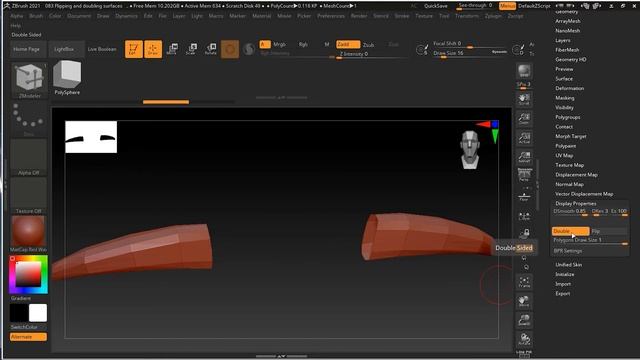Expand the Deformation subpalette
Viewport: 640px width, 360px height.
569,88
